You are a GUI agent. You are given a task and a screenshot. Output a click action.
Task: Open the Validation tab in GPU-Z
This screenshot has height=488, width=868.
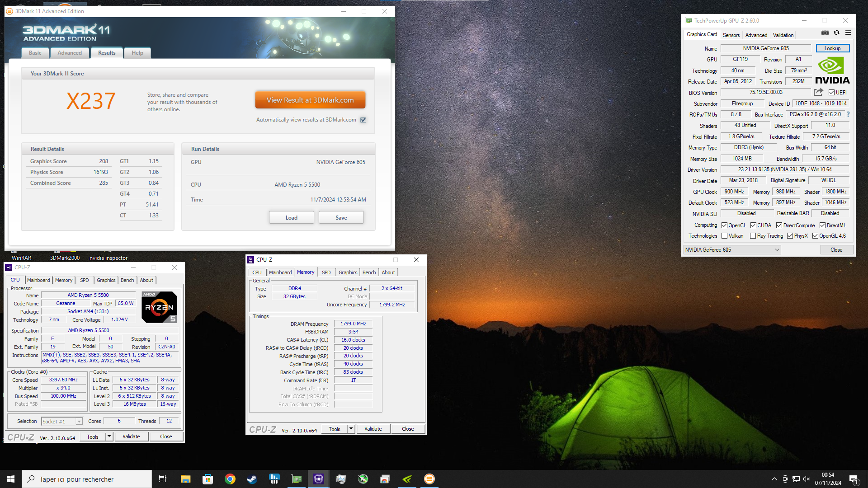(x=783, y=35)
